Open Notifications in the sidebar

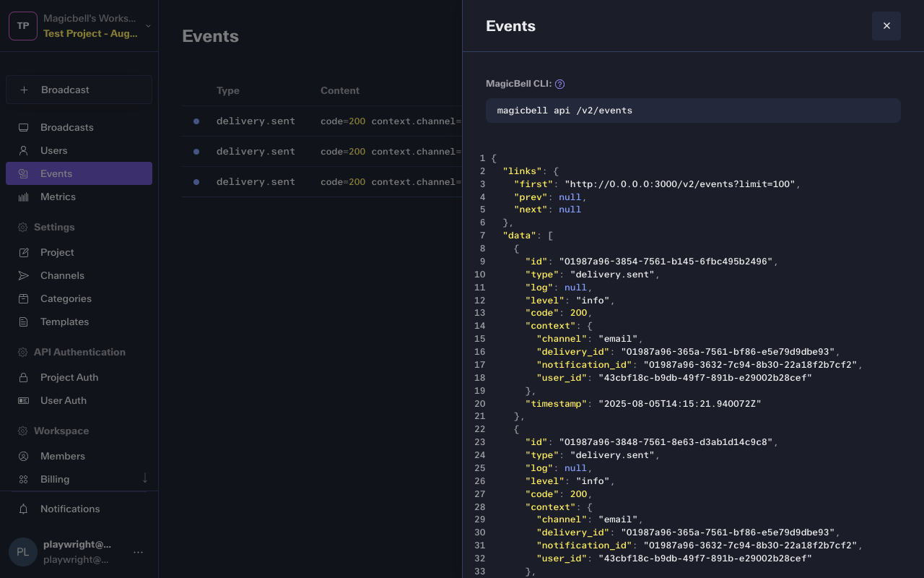(79, 509)
